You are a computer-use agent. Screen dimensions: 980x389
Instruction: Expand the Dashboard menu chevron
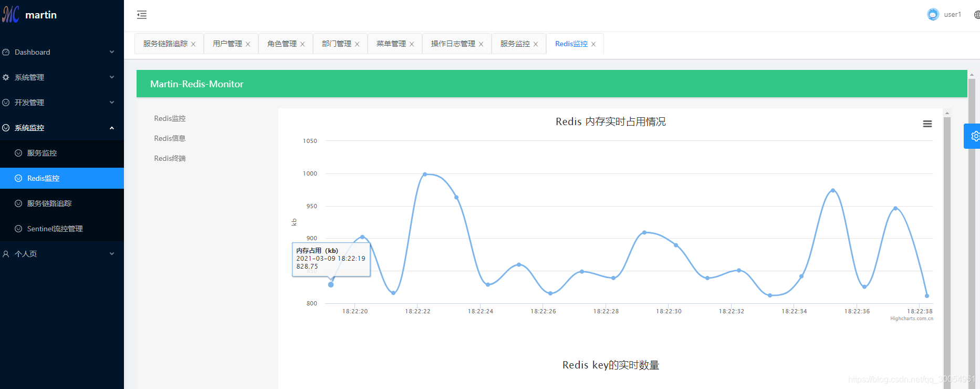coord(112,52)
